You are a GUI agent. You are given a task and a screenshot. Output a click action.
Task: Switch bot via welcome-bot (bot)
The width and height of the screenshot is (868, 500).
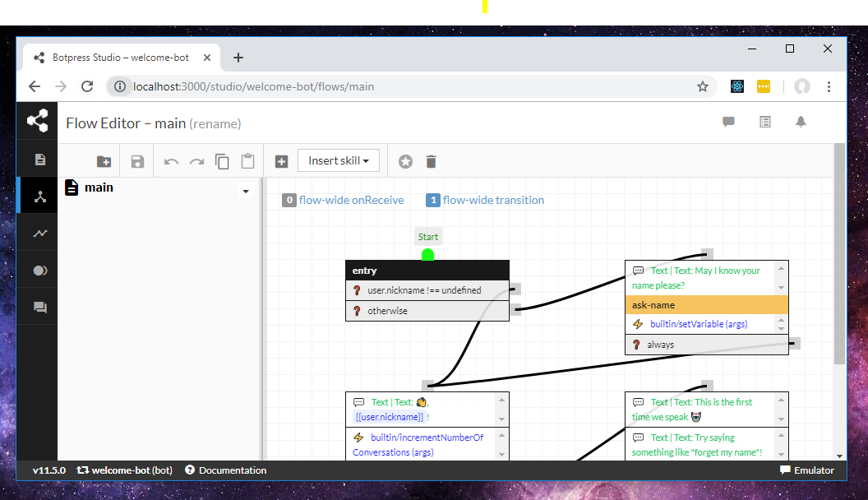point(125,470)
